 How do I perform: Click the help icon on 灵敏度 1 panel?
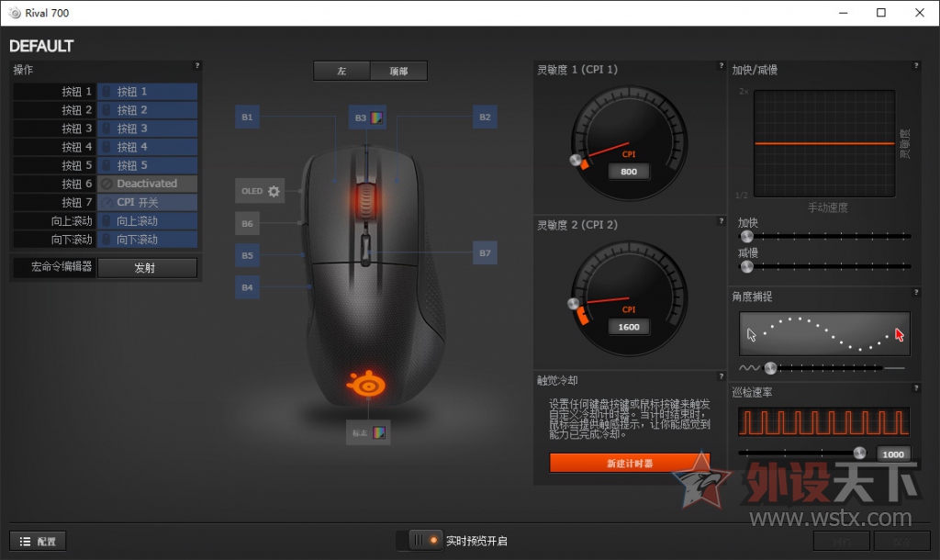click(x=722, y=66)
